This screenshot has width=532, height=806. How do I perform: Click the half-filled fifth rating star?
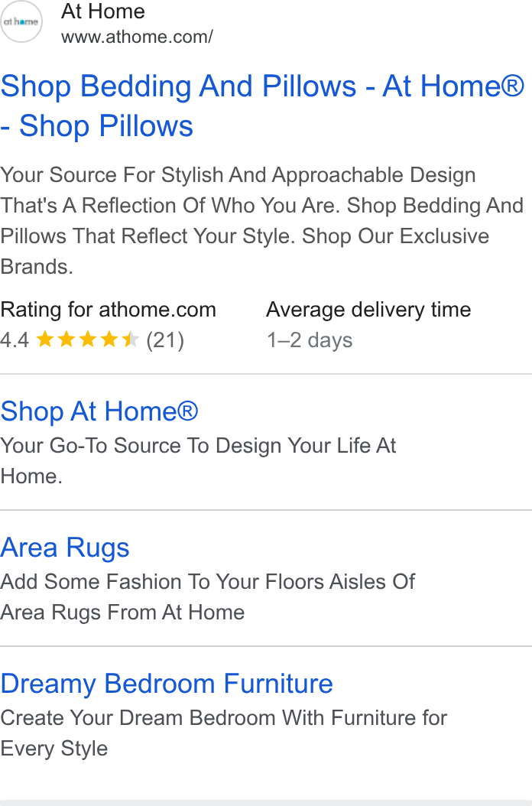131,340
